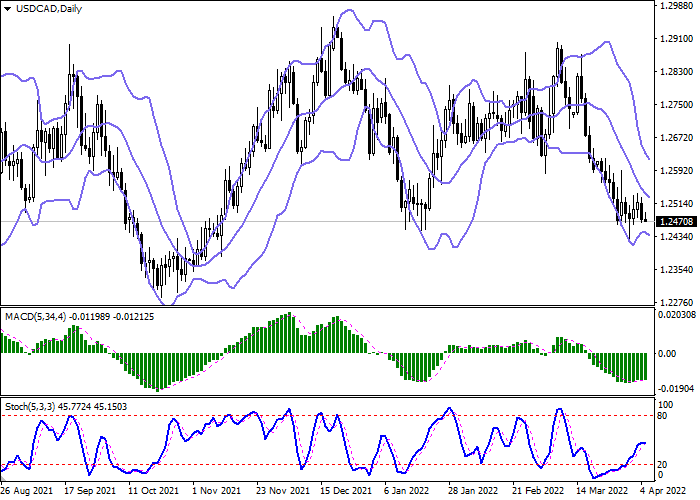Click the 1.24340 price axis label
Viewport: 700px width, 500px height.
pyautogui.click(x=677, y=237)
